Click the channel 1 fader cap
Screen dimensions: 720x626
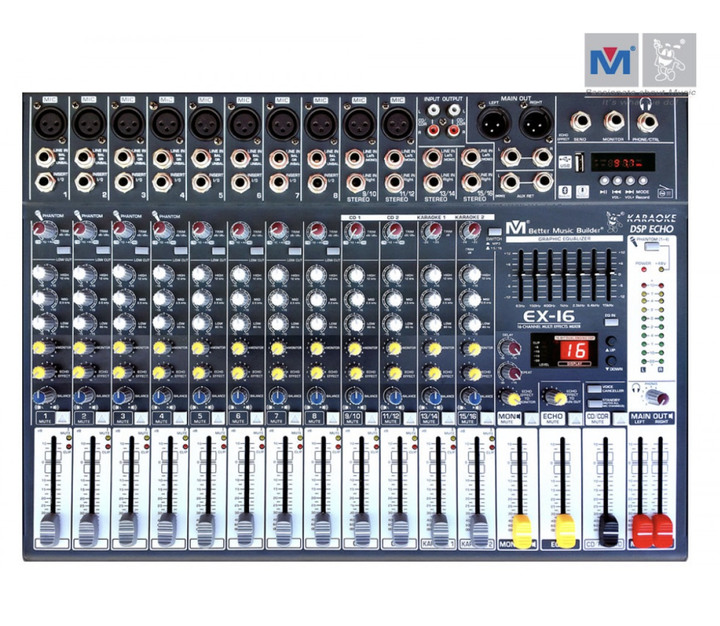pos(51,529)
